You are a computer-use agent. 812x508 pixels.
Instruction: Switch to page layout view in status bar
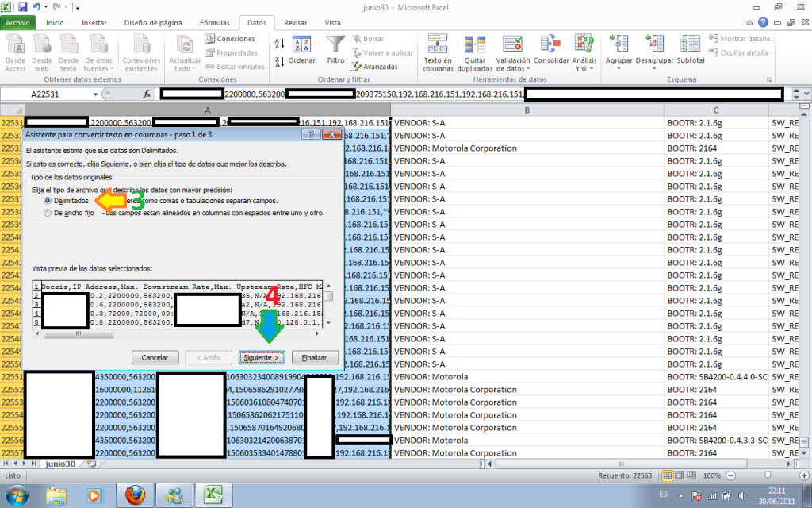click(x=680, y=475)
